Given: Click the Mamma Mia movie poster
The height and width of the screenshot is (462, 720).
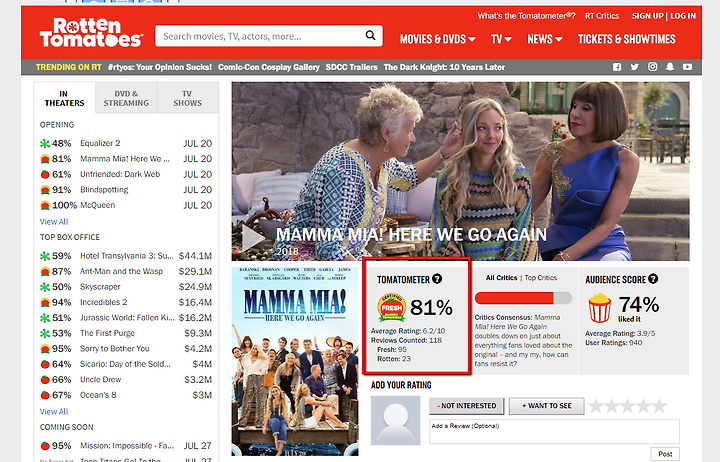Looking at the screenshot, I should pos(295,361).
